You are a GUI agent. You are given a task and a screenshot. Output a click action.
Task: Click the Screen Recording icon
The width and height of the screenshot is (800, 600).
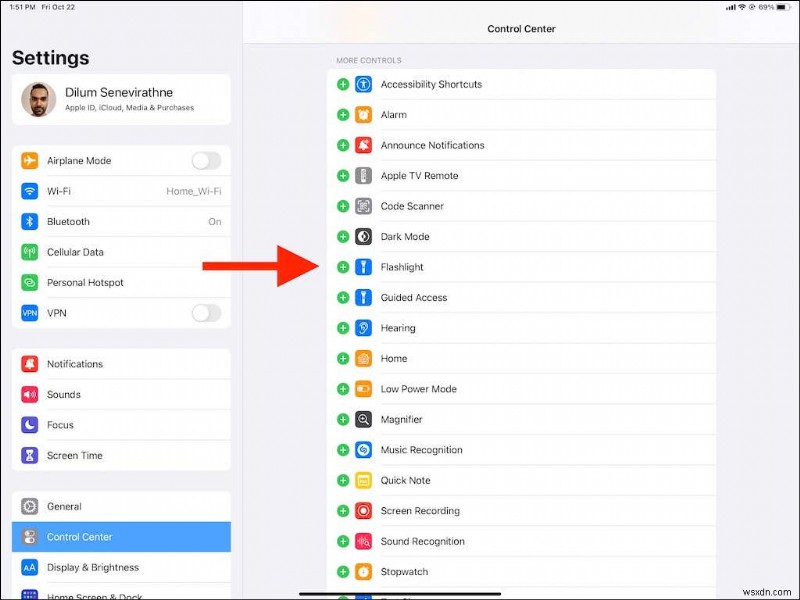point(363,511)
